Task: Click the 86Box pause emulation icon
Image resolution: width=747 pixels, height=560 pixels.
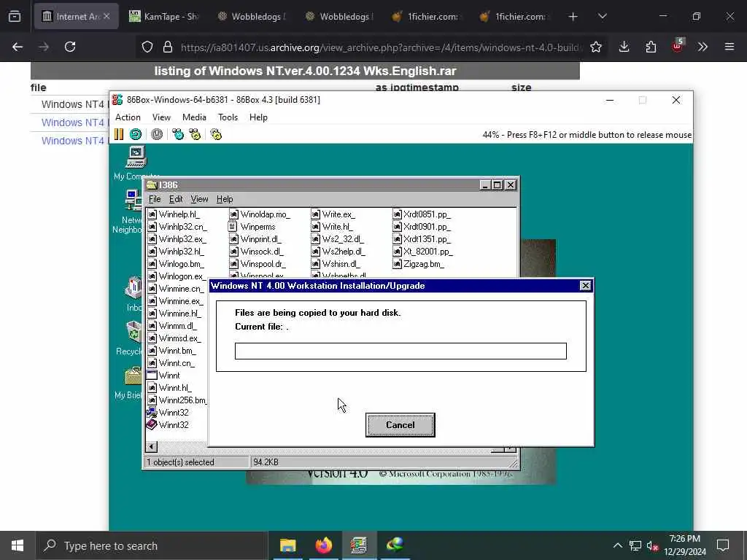Action: (119, 134)
